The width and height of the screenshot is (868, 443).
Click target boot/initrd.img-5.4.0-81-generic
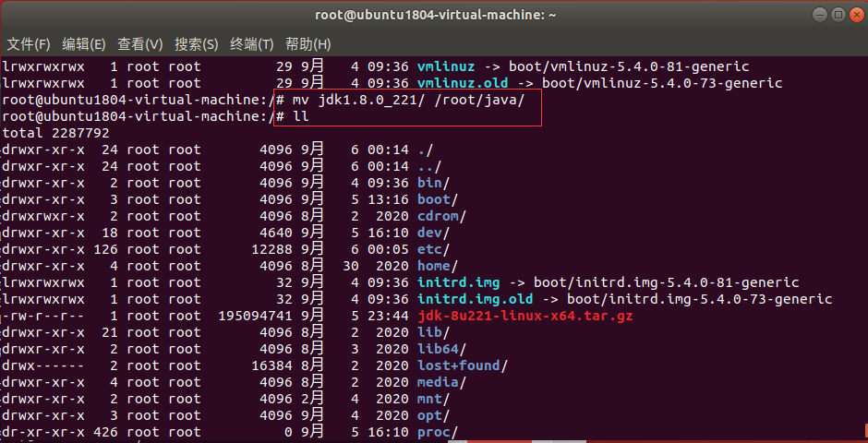point(667,282)
